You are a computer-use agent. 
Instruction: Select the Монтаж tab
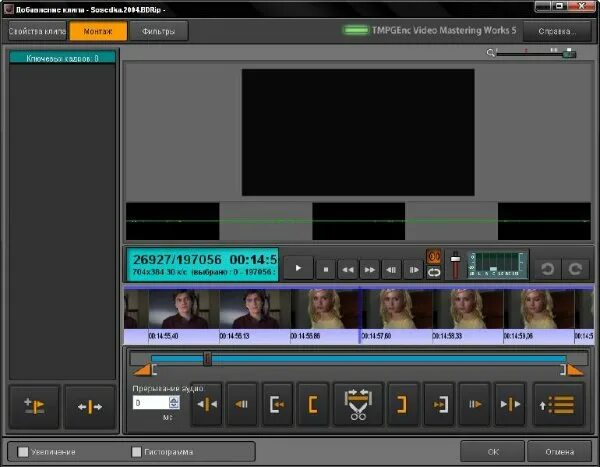point(98,31)
